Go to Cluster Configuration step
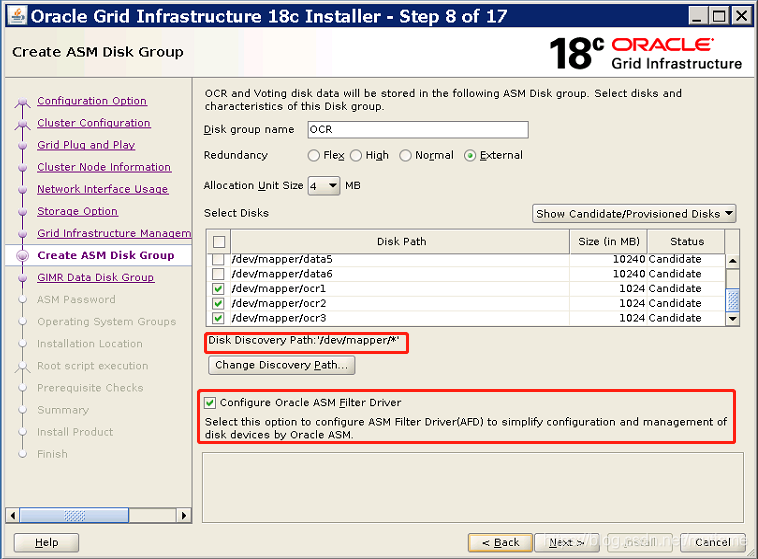 pos(94,123)
